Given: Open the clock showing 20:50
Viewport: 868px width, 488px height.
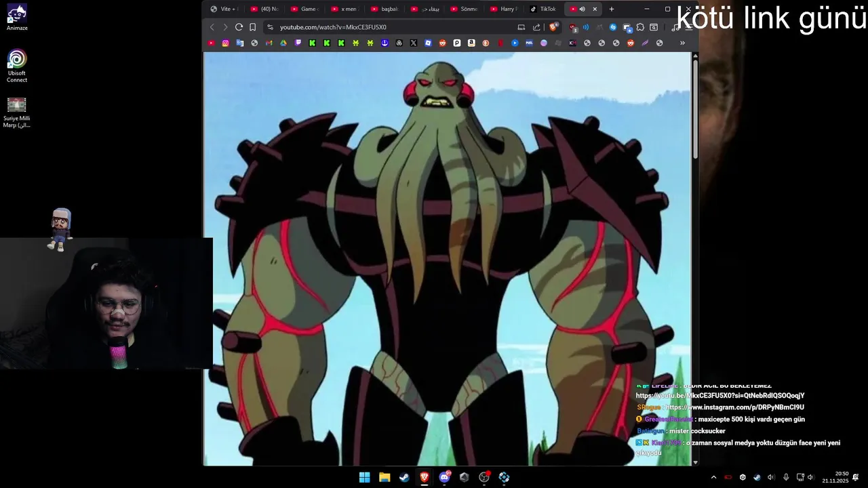Looking at the screenshot, I should pyautogui.click(x=835, y=477).
